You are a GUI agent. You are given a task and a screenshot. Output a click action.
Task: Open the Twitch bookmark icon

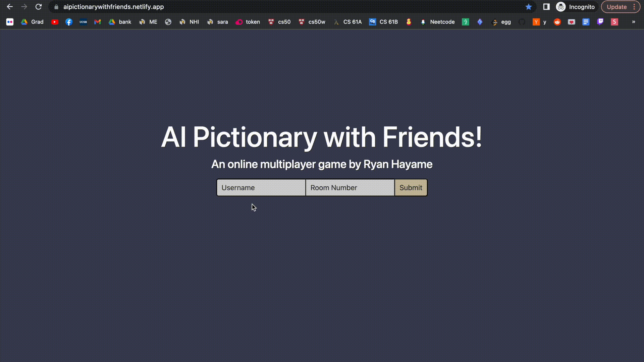600,22
